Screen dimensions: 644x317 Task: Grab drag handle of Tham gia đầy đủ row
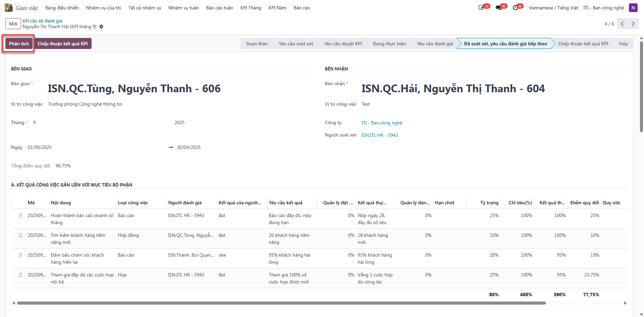pos(21,275)
